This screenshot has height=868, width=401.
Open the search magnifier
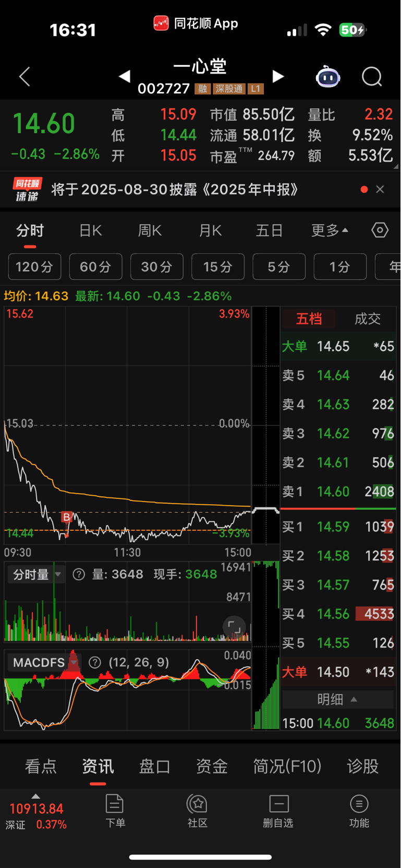click(x=372, y=77)
